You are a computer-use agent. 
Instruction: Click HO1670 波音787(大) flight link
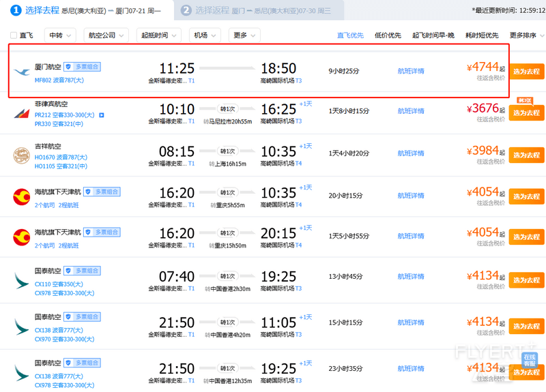(x=61, y=157)
